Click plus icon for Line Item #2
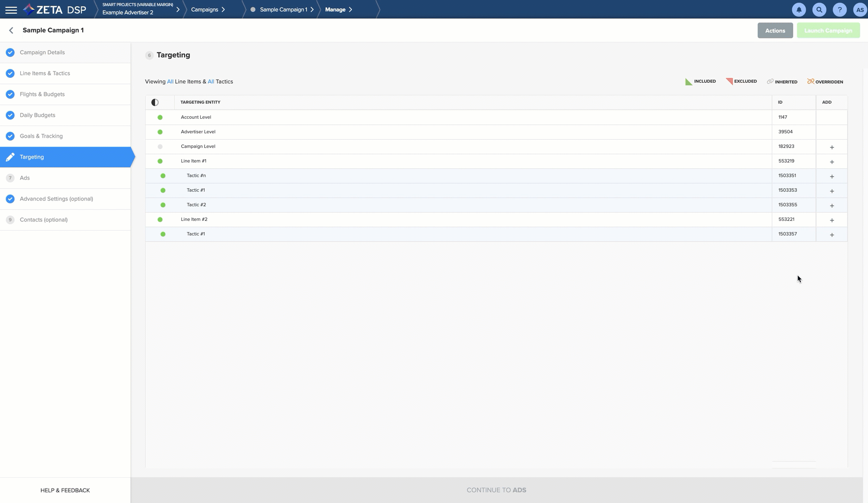The image size is (868, 503). [x=832, y=220]
